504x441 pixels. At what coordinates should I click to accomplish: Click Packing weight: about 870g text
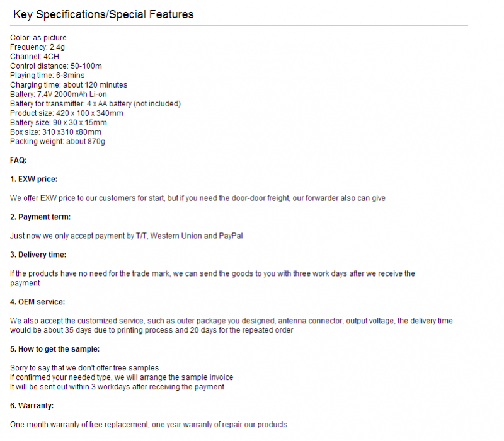[57, 141]
